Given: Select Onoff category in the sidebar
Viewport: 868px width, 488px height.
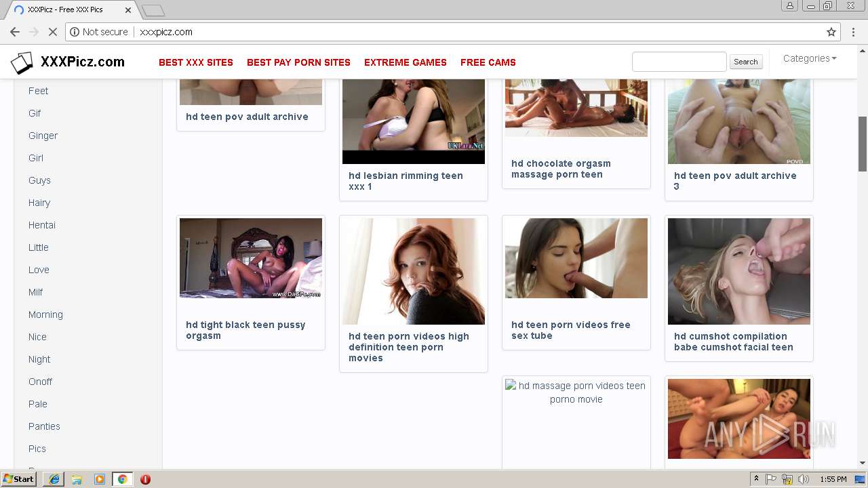Looking at the screenshot, I should 40,382.
